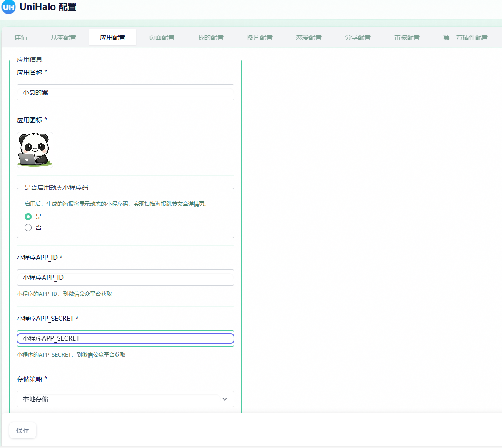Switch to the 图片配置 tab
The image size is (502, 448).
259,37
